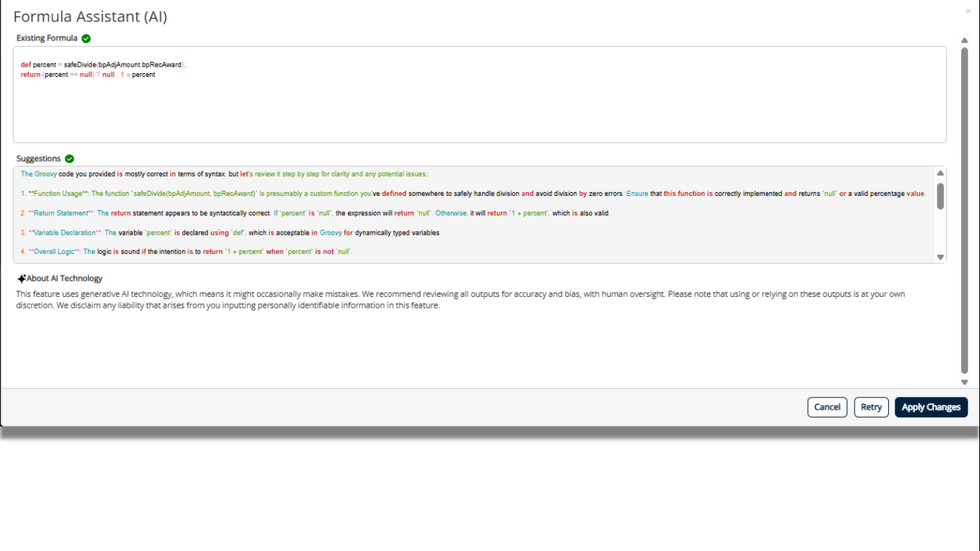Click the dialog's main scrollbar up arrow
The height and width of the screenshot is (551, 980).
click(964, 41)
